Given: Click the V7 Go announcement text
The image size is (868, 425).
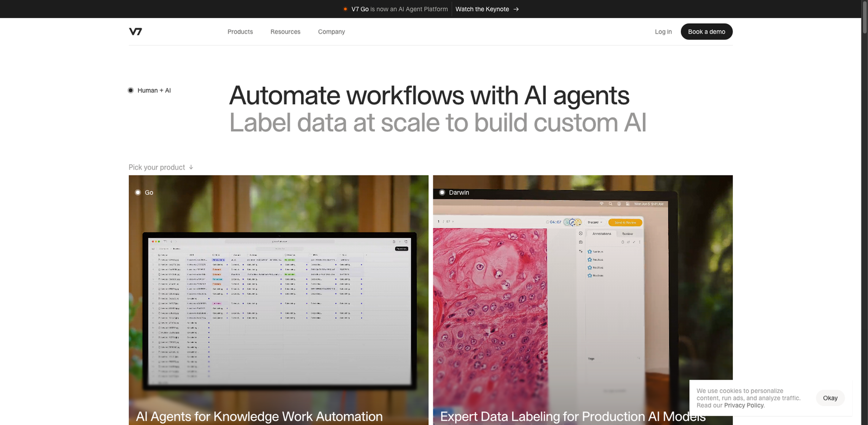Looking at the screenshot, I should click(x=400, y=9).
